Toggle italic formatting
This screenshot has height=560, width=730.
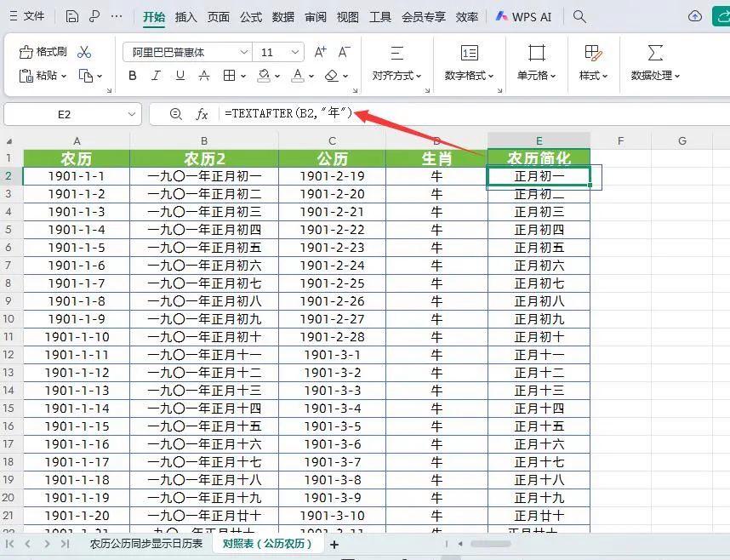tap(155, 76)
